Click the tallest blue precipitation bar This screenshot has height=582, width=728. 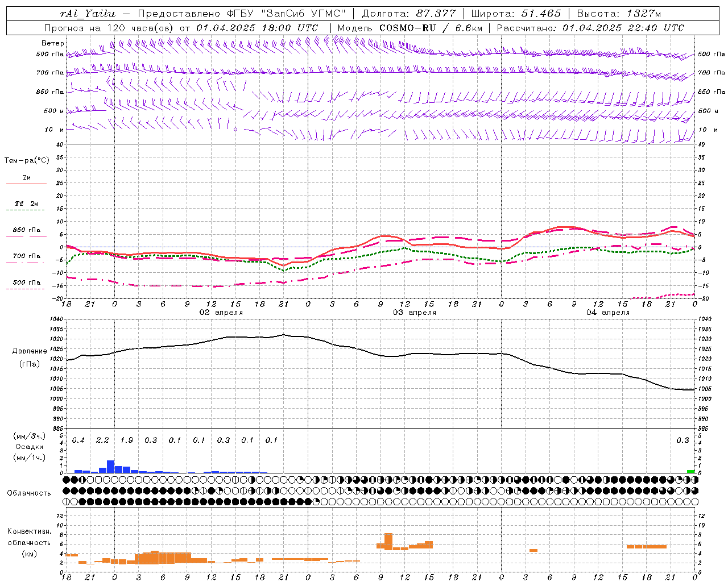click(111, 467)
